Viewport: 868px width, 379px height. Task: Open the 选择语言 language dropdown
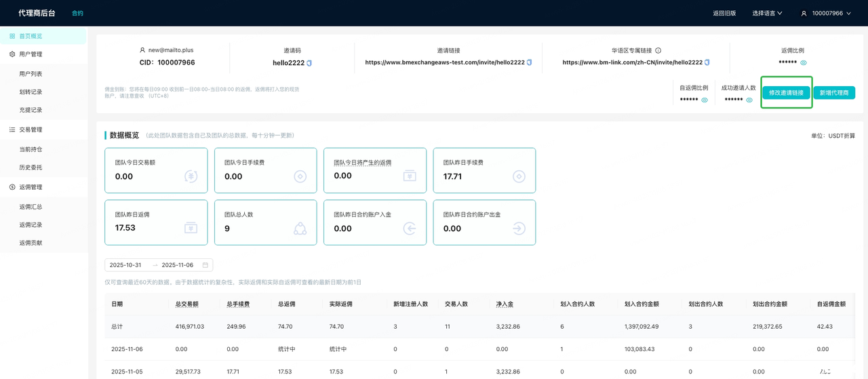[x=767, y=14]
